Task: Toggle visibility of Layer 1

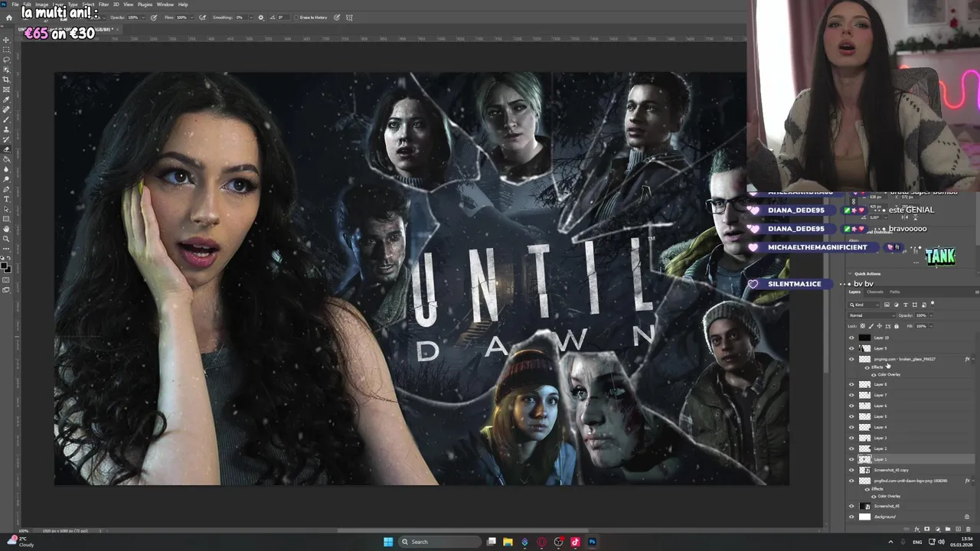Action: coord(851,459)
